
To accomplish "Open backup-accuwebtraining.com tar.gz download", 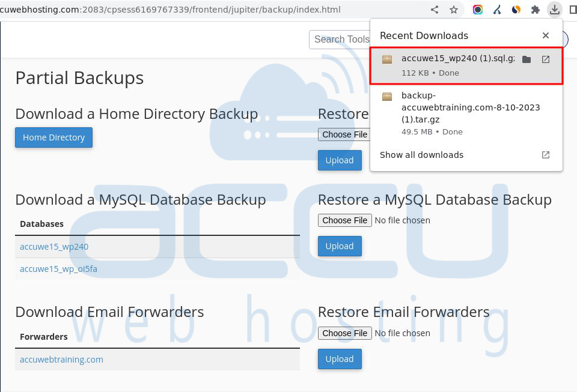I will 466,113.
